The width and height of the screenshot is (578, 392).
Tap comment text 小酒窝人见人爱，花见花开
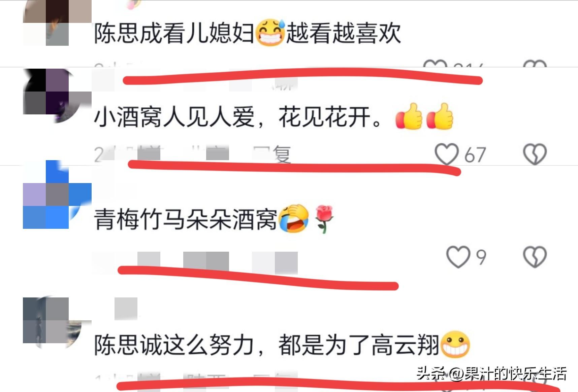tap(238, 117)
